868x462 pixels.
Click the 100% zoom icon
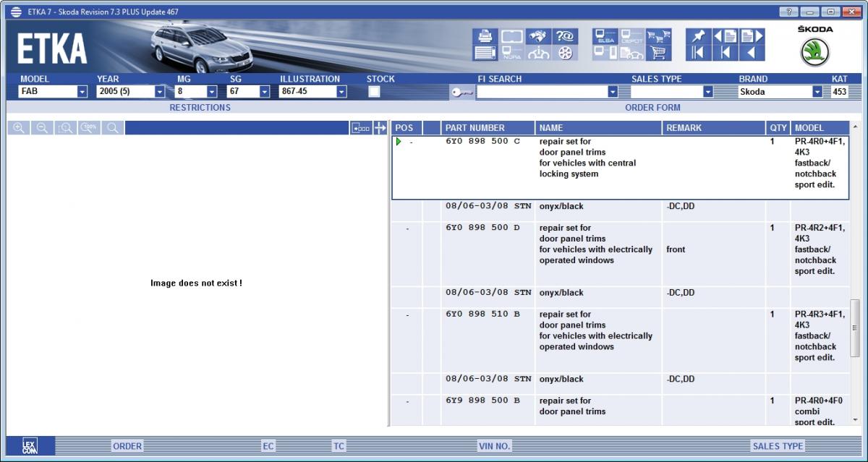tap(89, 128)
